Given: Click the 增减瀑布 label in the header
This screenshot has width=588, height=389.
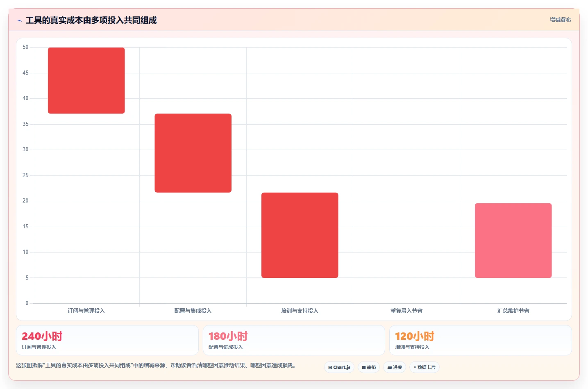Looking at the screenshot, I should (x=560, y=20).
